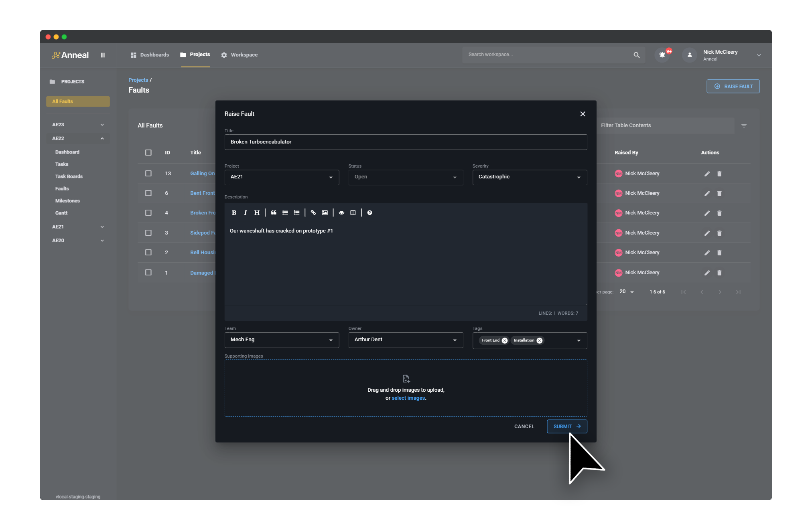Delete the Galling fault using the trash icon
This screenshot has height=530, width=812.
pyautogui.click(x=719, y=174)
